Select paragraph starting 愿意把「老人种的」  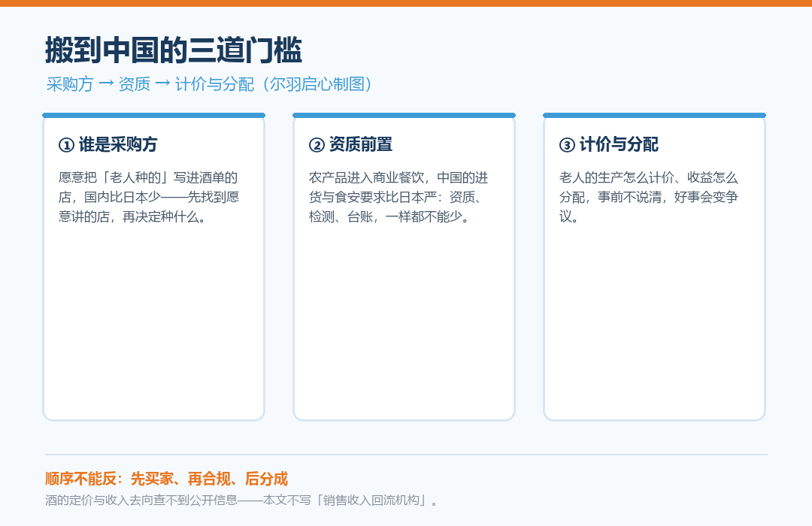click(149, 197)
